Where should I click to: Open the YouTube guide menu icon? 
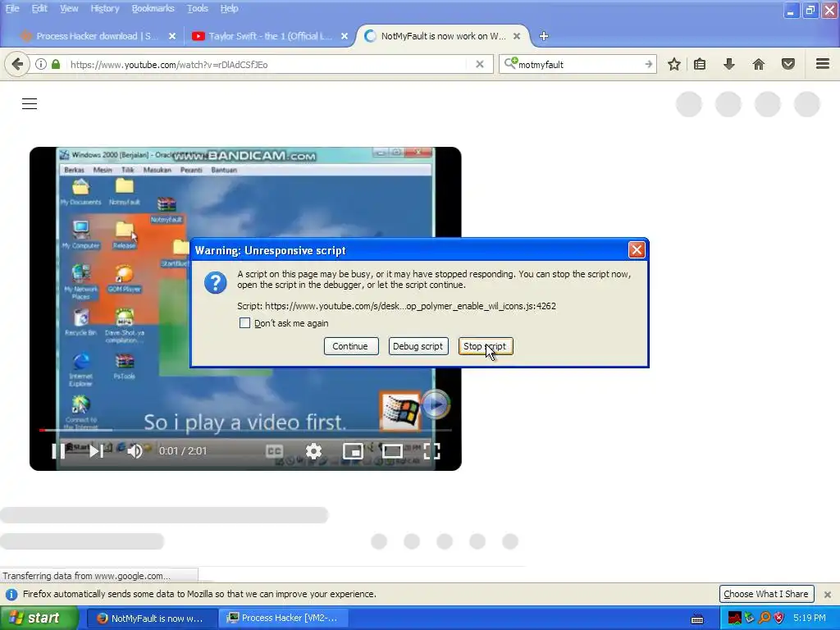[30, 104]
